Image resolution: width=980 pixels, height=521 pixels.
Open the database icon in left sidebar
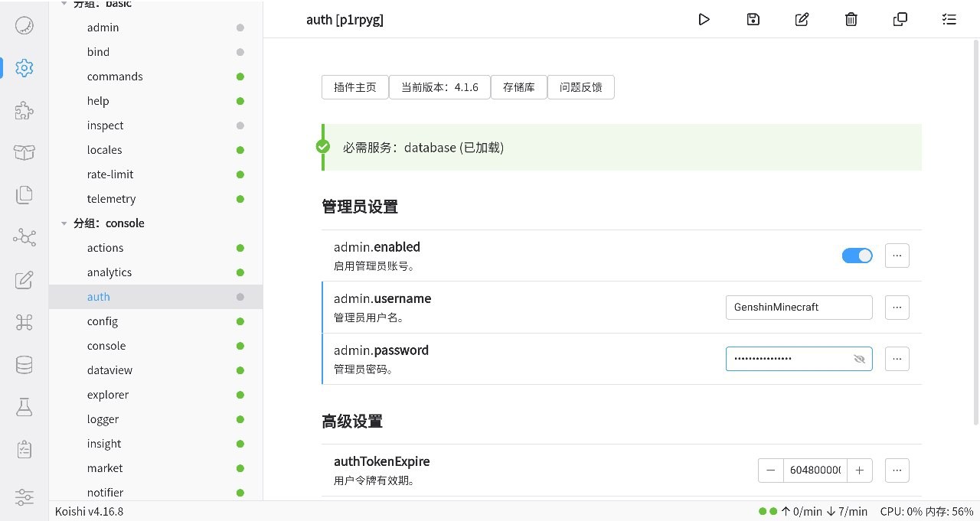tap(24, 365)
